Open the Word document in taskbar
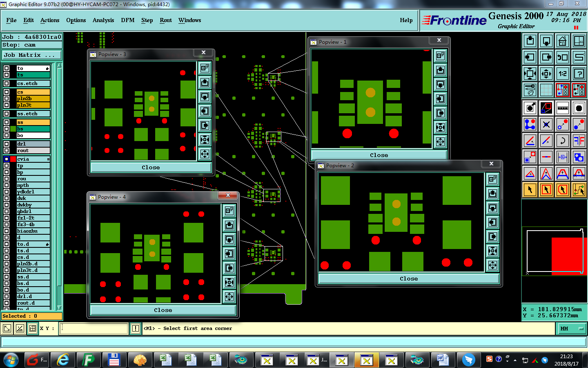This screenshot has height=368, width=588. coord(443,360)
